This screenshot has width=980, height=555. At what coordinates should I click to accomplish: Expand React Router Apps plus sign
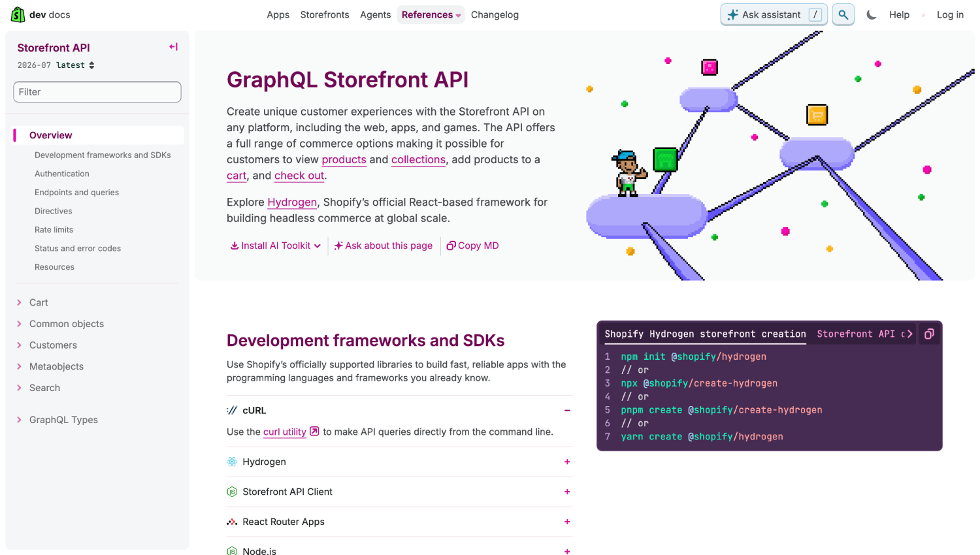coord(567,522)
